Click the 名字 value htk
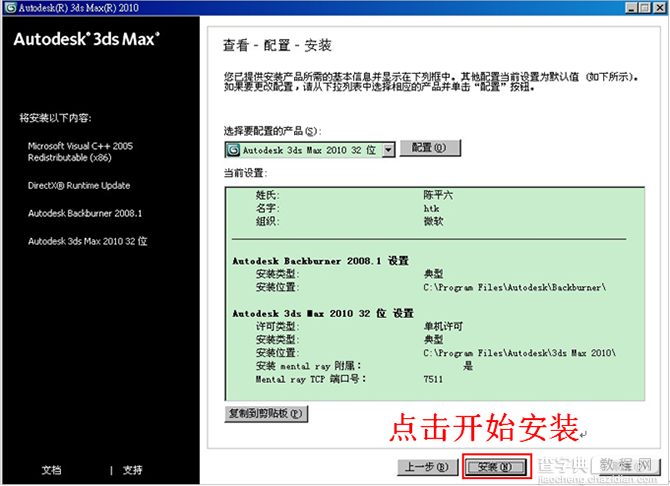The image size is (670, 486). click(431, 209)
